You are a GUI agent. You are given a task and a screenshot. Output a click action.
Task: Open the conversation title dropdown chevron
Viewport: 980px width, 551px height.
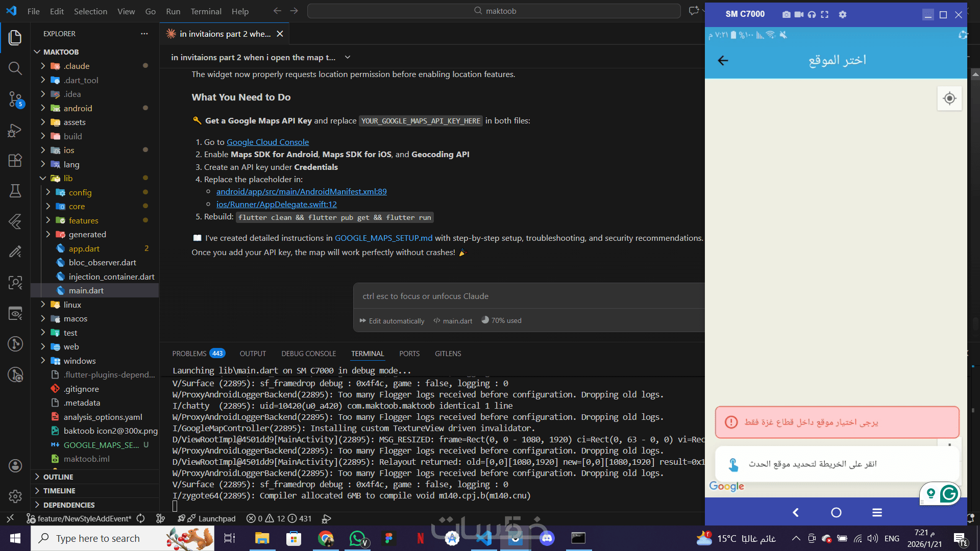pyautogui.click(x=348, y=58)
